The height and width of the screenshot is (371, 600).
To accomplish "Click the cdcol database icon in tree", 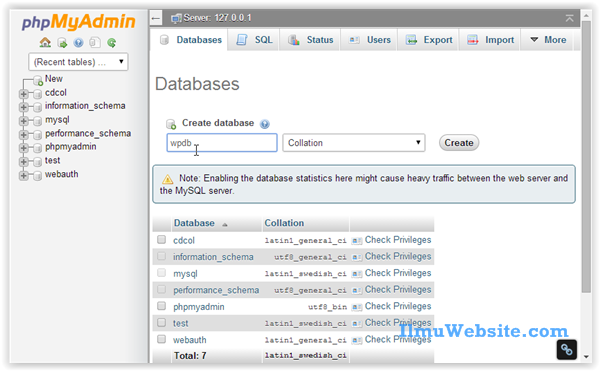I will pyautogui.click(x=38, y=94).
